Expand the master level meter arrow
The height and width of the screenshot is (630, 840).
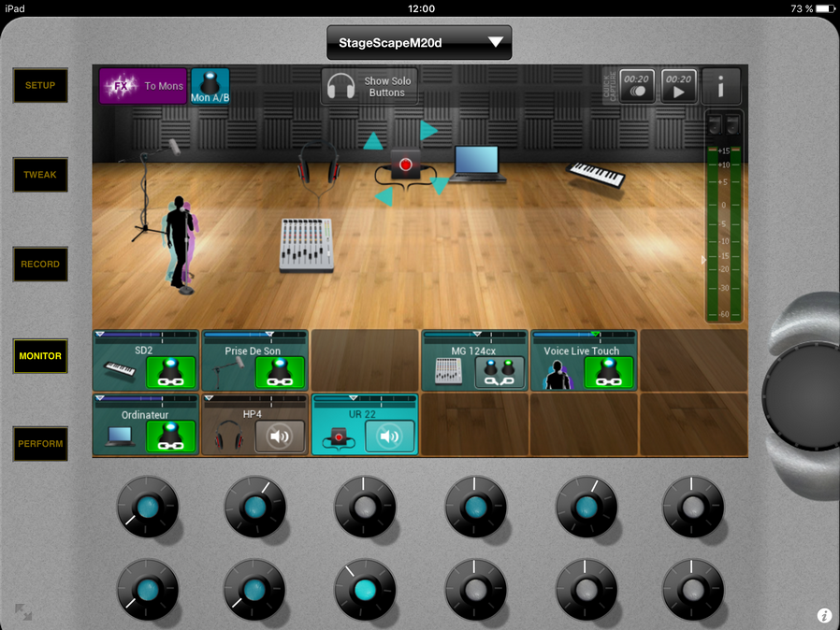(x=704, y=260)
